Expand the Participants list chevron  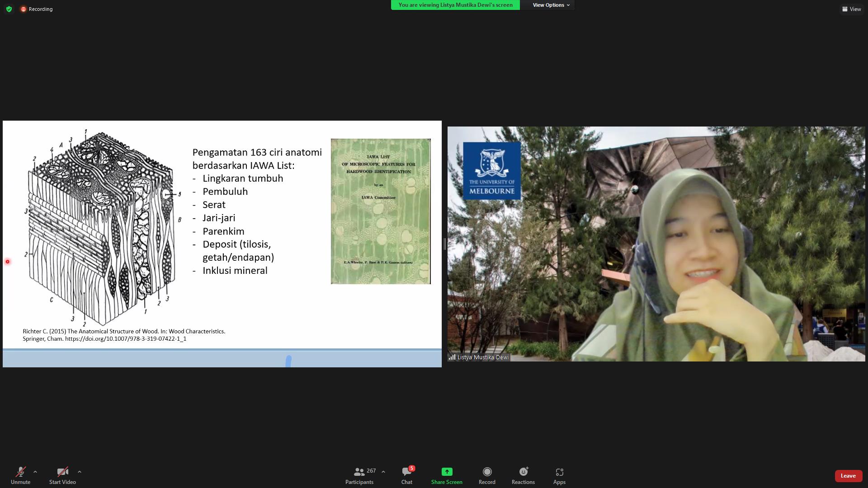383,471
